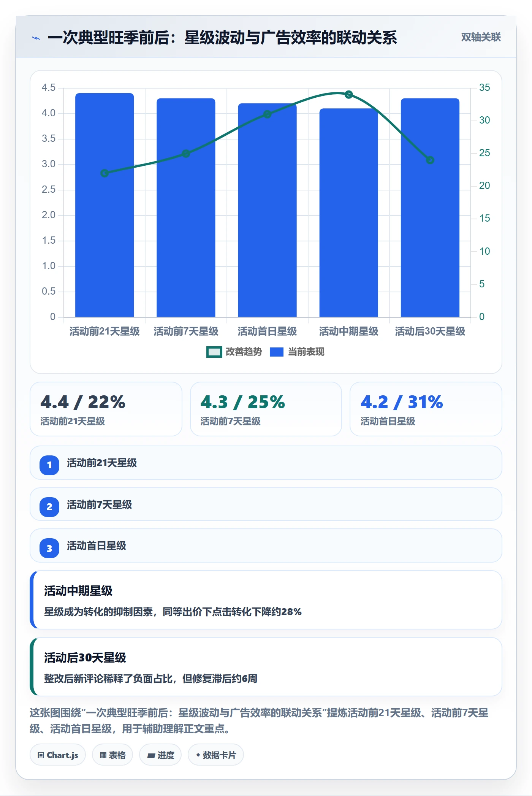Click the 活动中期星级 bar in chart
This screenshot has height=796, width=532.
click(348, 212)
